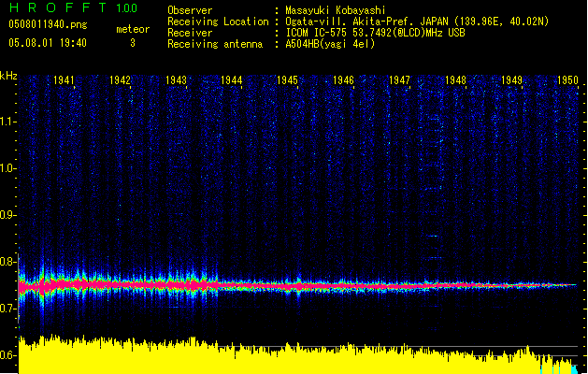Image resolution: width=588 pixels, height=374 pixels.
Task: Click the 1950 time marker
Action: tap(567, 80)
